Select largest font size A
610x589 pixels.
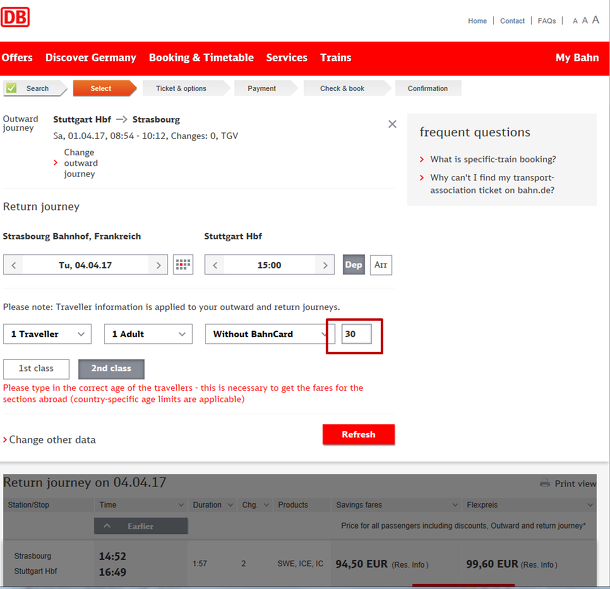595,19
